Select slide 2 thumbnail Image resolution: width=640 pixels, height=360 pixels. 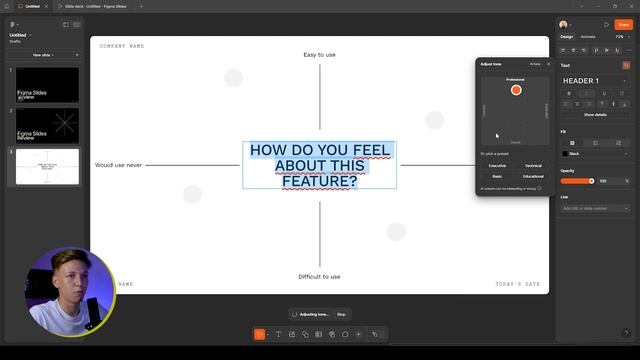(x=47, y=126)
